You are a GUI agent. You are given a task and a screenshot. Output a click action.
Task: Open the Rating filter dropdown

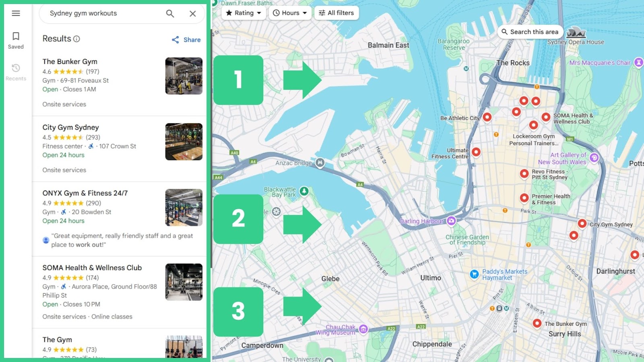pos(244,13)
